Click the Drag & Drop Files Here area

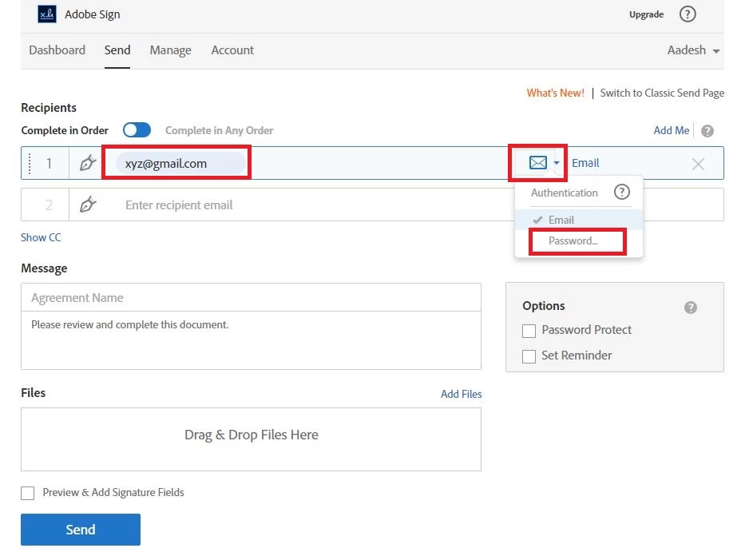pyautogui.click(x=251, y=439)
